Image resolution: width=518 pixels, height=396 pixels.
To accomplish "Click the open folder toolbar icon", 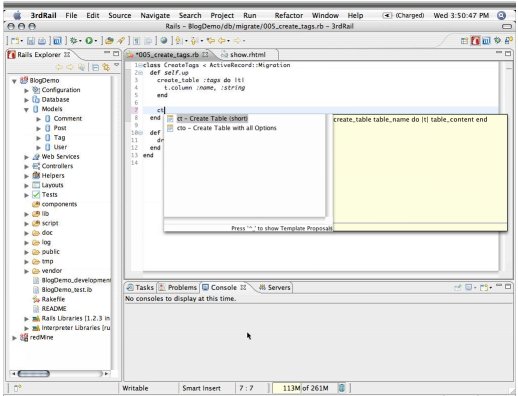I will click(109, 41).
